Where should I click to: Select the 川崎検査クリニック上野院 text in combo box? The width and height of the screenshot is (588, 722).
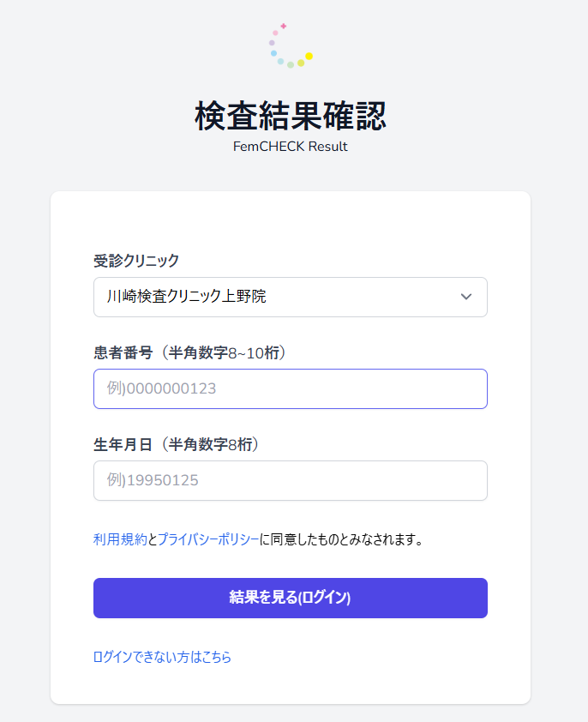coord(187,296)
